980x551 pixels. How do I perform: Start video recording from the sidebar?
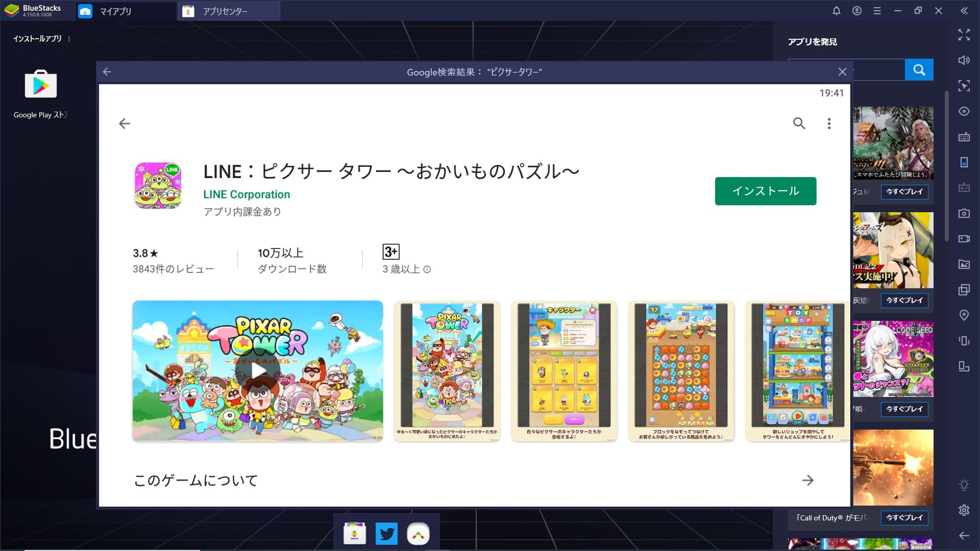(964, 239)
